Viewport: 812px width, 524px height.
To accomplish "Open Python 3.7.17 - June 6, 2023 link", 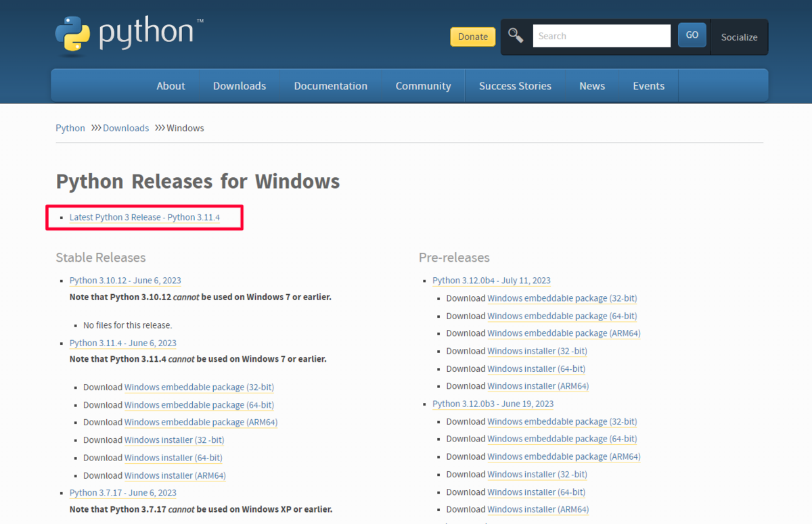I will (123, 492).
